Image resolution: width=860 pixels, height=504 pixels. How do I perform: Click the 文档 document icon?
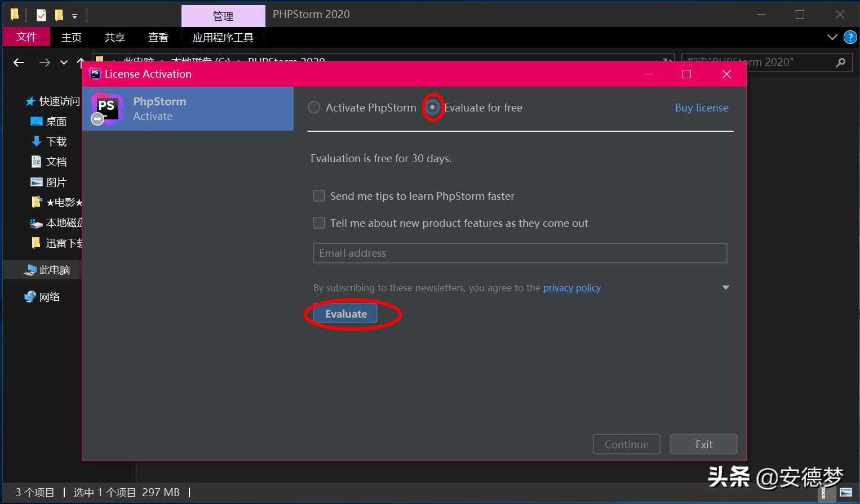click(x=36, y=162)
